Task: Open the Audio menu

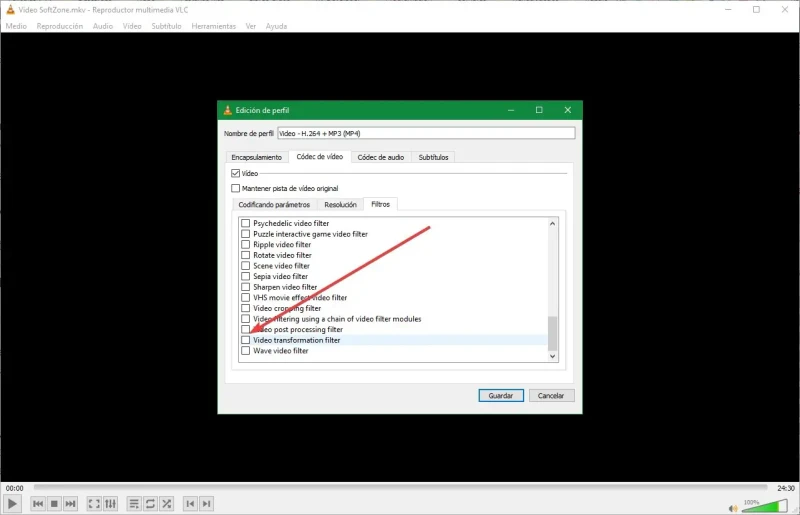Action: [103, 26]
